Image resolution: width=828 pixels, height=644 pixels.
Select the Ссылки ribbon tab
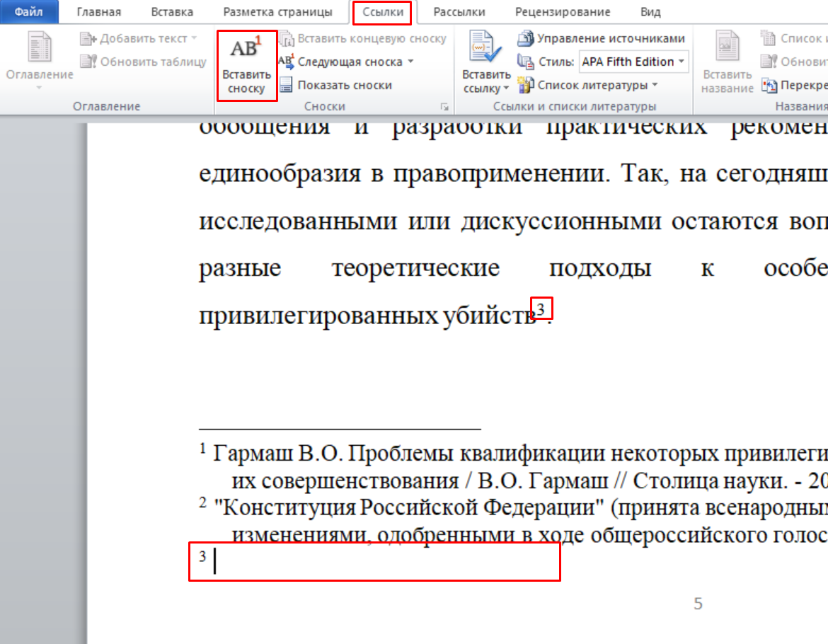point(383,11)
